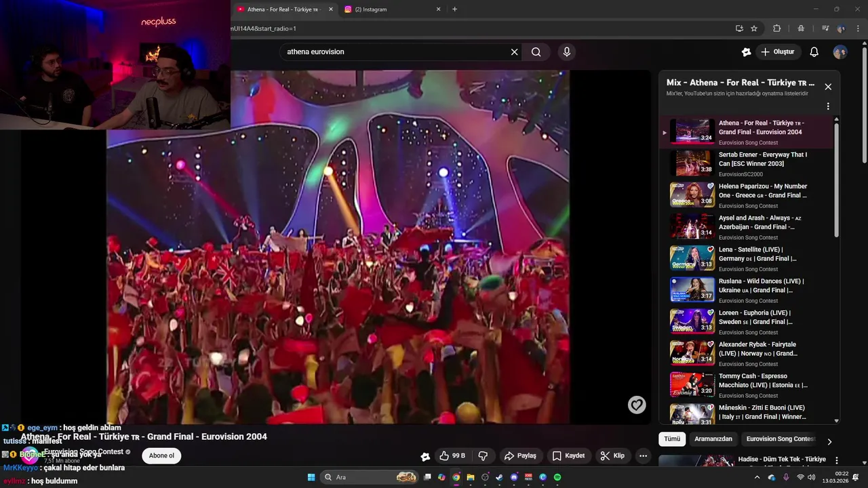Click the Kaydet save button

coord(568,455)
